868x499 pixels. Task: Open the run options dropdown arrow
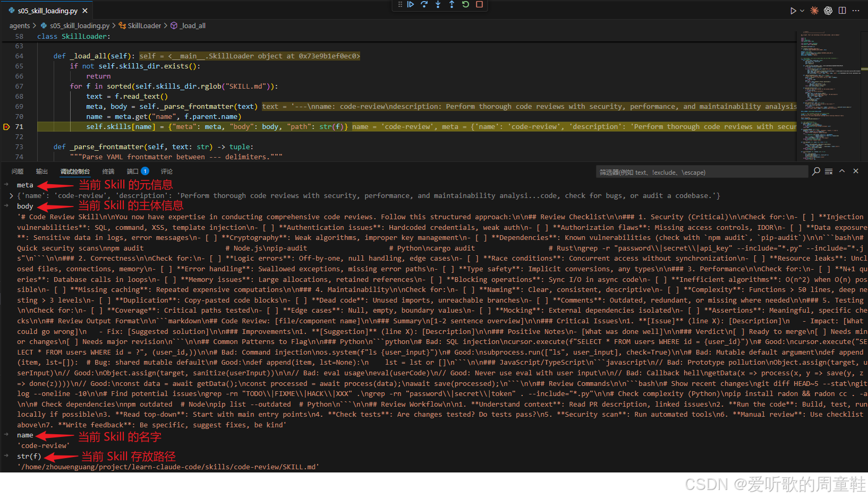802,11
